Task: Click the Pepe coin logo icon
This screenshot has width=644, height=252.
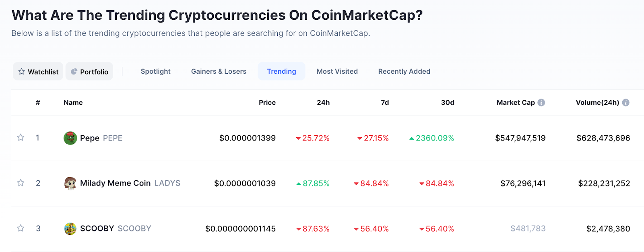Action: coord(70,138)
